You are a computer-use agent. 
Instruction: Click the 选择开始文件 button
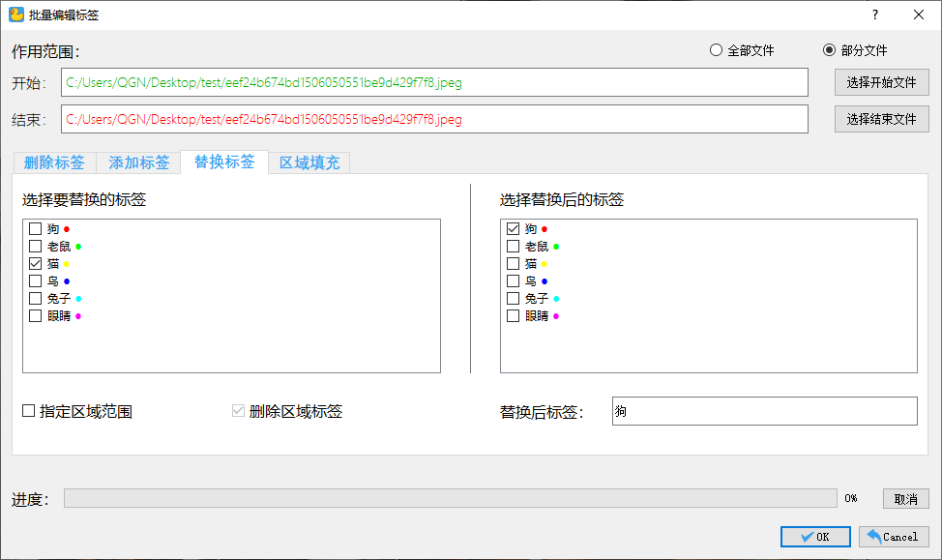(x=881, y=82)
